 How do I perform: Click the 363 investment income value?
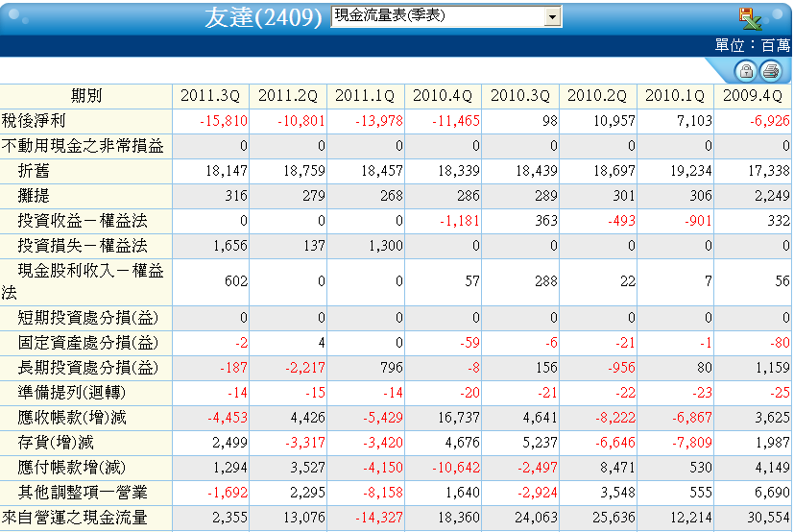546,221
